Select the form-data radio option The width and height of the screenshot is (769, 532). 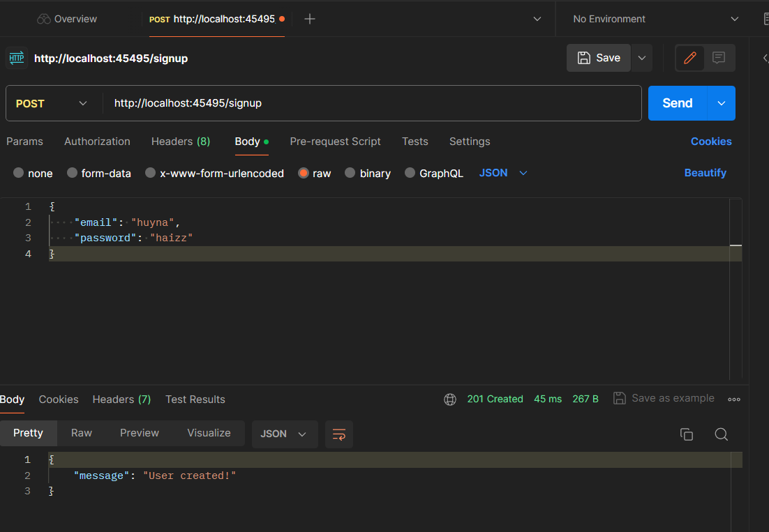coord(72,173)
